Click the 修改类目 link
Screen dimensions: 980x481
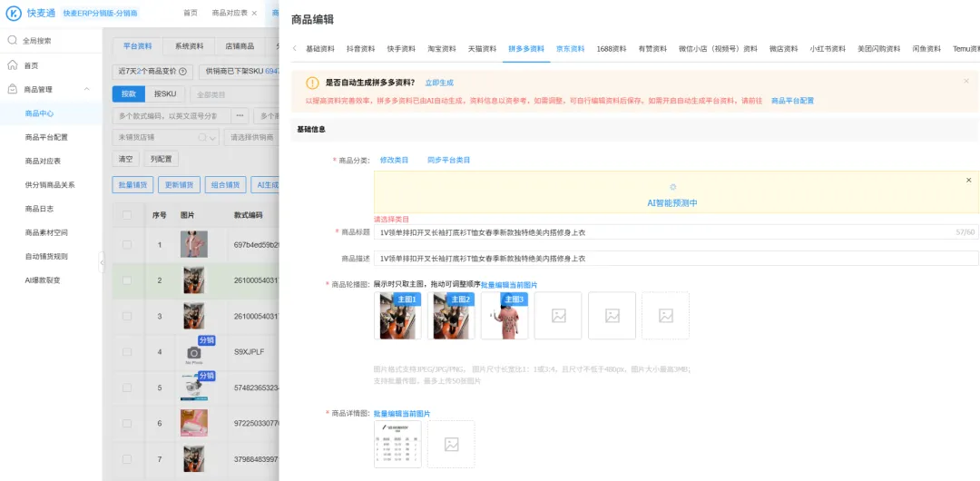click(x=395, y=160)
